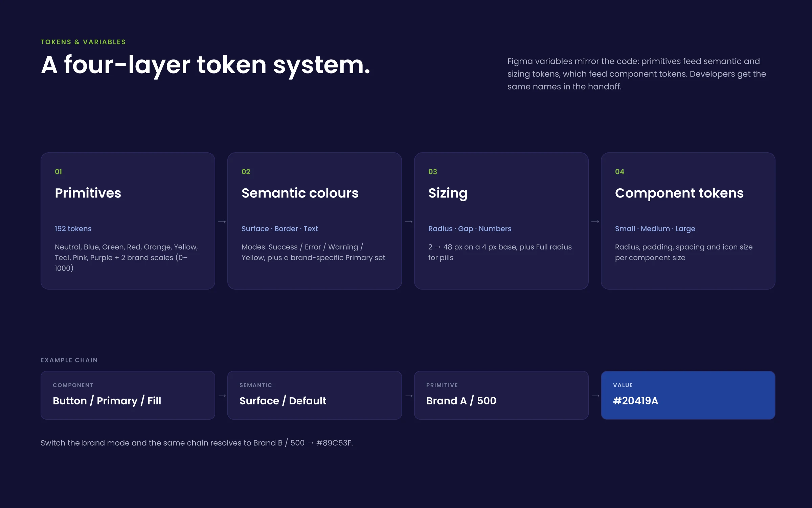Click the 'PRIMITIVE' chain label
Screen dimensions: 812x508
(442, 385)
